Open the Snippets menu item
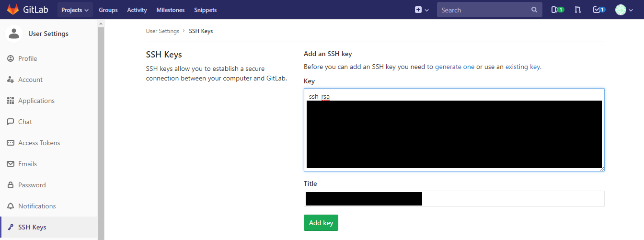644x240 pixels. (x=206, y=10)
